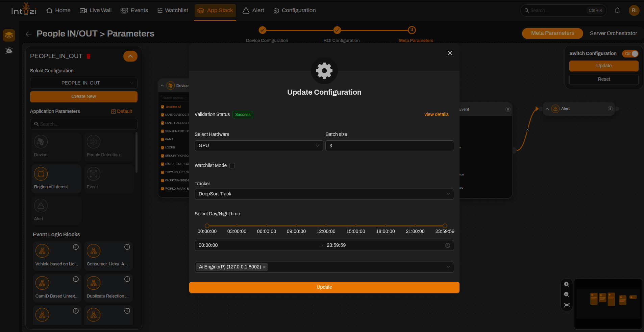This screenshot has width=644, height=332.
Task: Open the DeepSort Track tracker dropdown
Action: pos(324,194)
